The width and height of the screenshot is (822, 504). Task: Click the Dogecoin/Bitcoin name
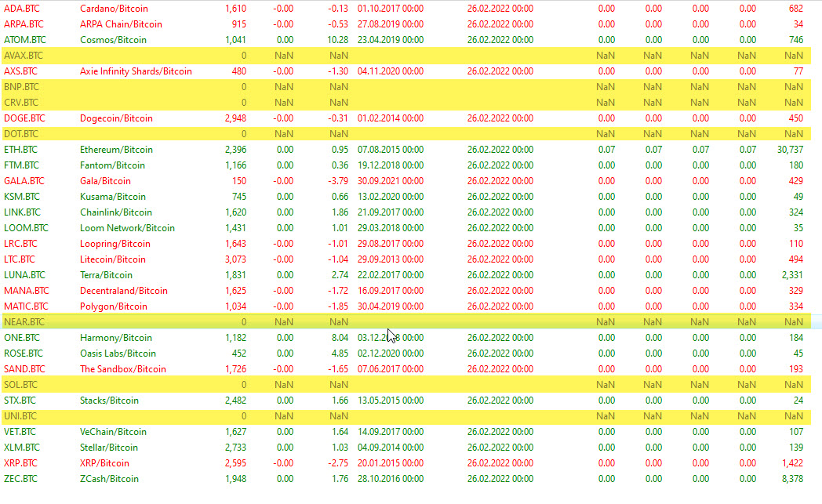(116, 118)
